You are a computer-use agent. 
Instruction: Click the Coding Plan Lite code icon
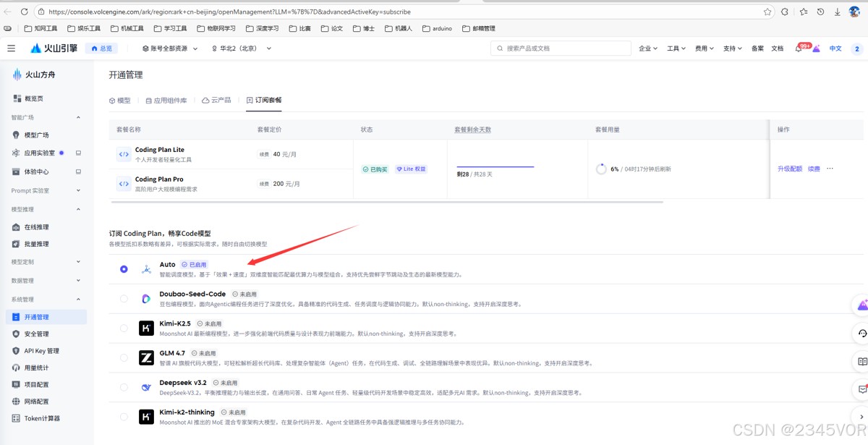pyautogui.click(x=124, y=154)
